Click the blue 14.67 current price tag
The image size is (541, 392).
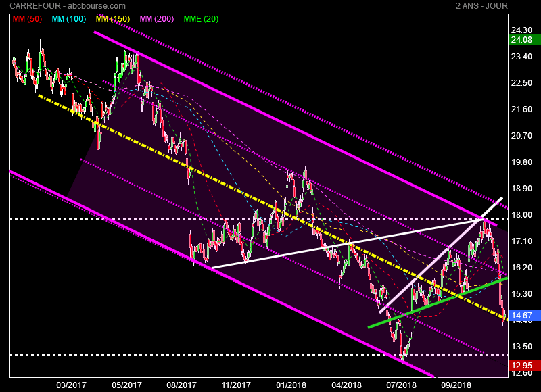click(525, 316)
